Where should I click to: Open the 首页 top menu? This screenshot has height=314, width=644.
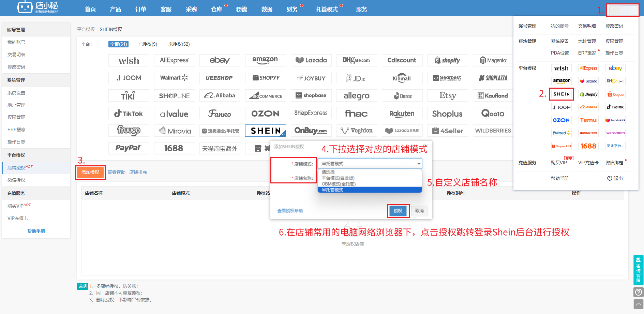[x=90, y=9]
